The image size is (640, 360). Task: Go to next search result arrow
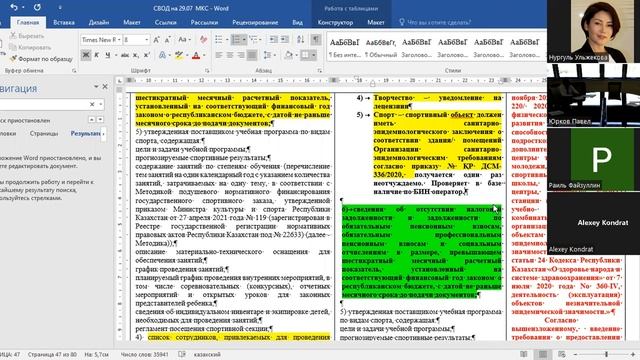[x=100, y=120]
